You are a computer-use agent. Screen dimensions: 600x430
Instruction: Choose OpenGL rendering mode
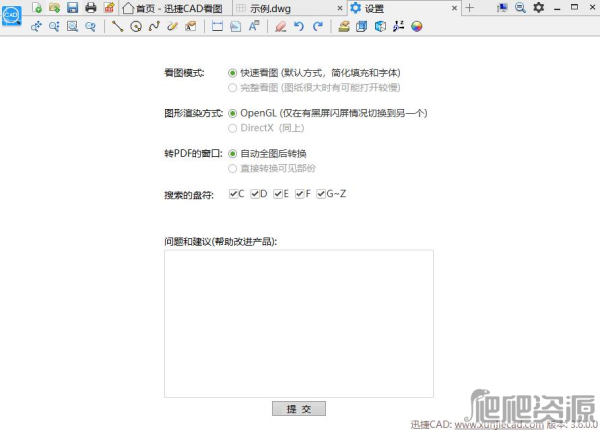point(232,113)
